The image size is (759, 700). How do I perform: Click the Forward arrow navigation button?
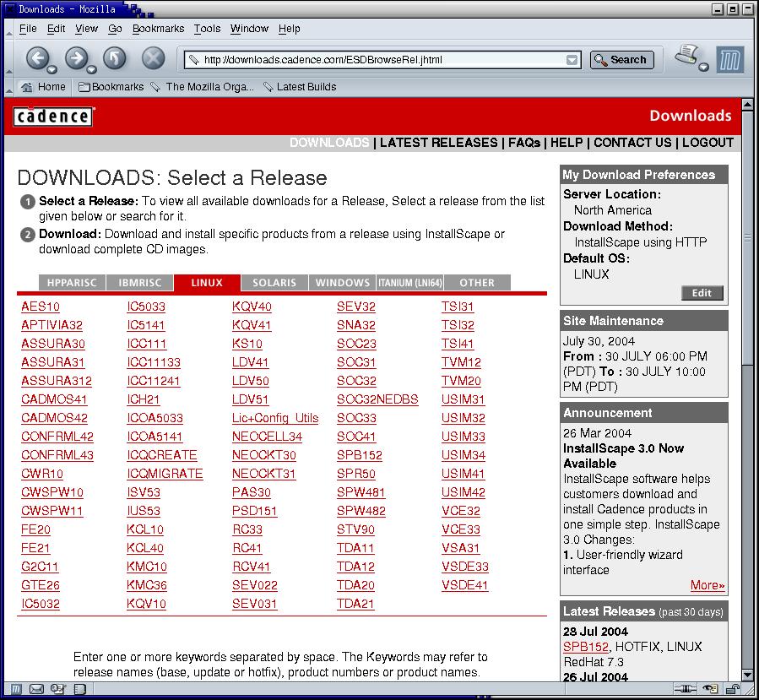77,58
